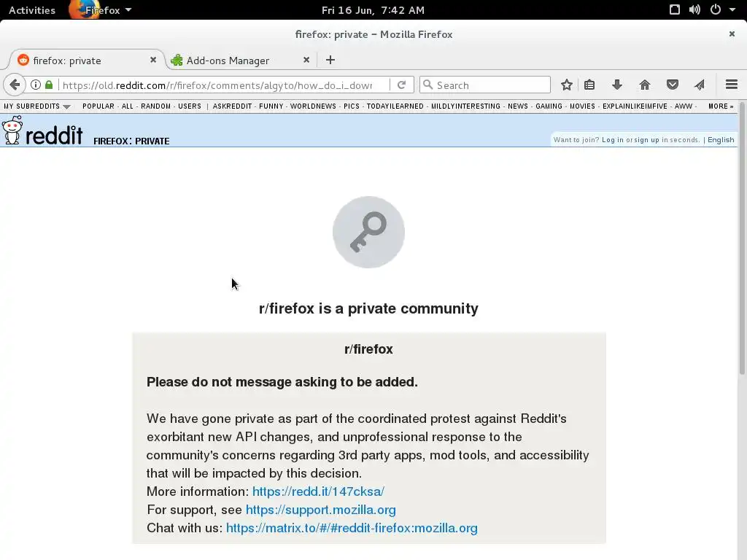Open the RANDOM subreddit link

155,106
